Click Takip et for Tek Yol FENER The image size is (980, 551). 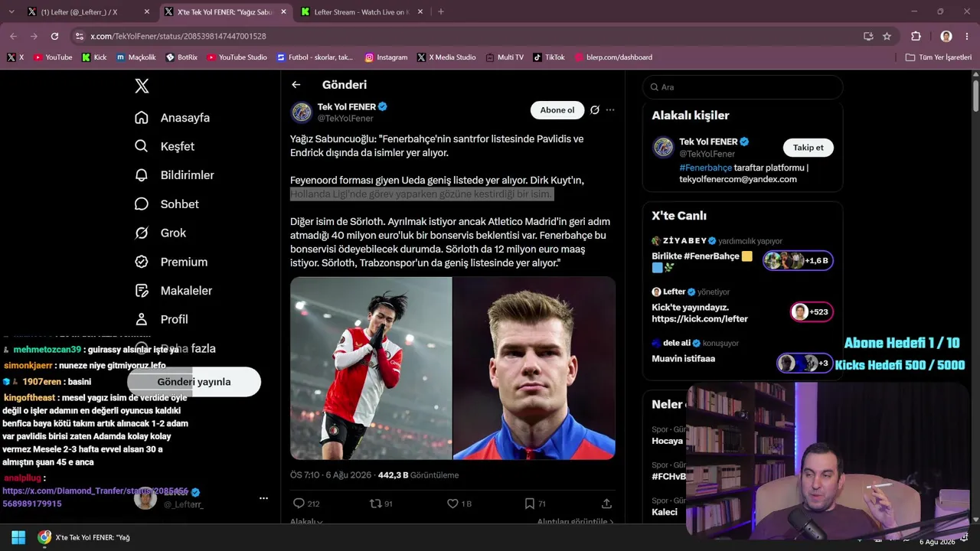[x=808, y=148]
